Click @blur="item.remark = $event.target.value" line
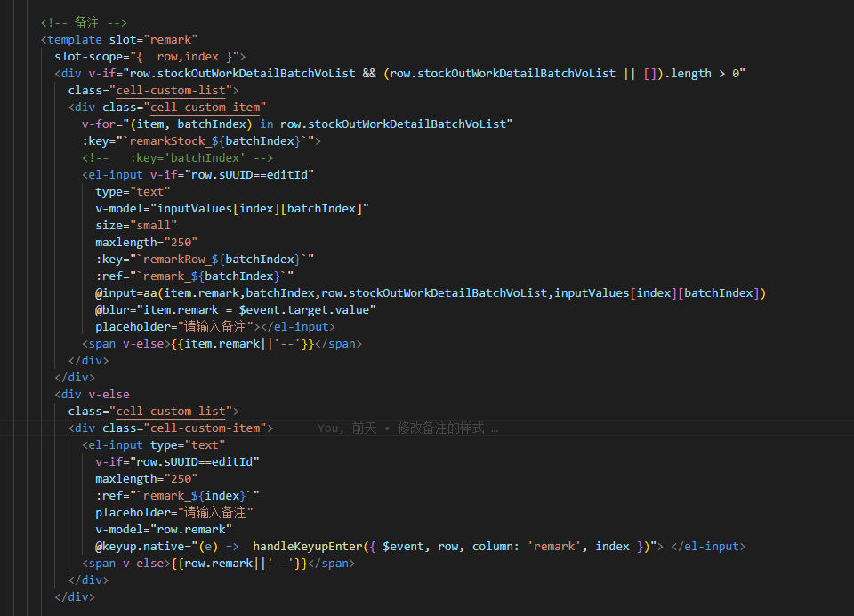Viewport: 854px width, 616px height. pos(235,309)
